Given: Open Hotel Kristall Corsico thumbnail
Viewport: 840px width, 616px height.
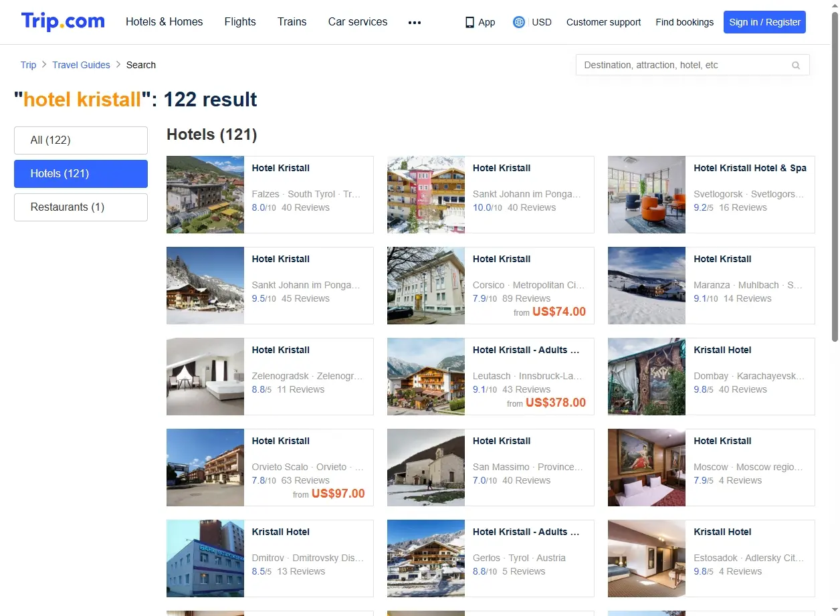Looking at the screenshot, I should coord(426,286).
